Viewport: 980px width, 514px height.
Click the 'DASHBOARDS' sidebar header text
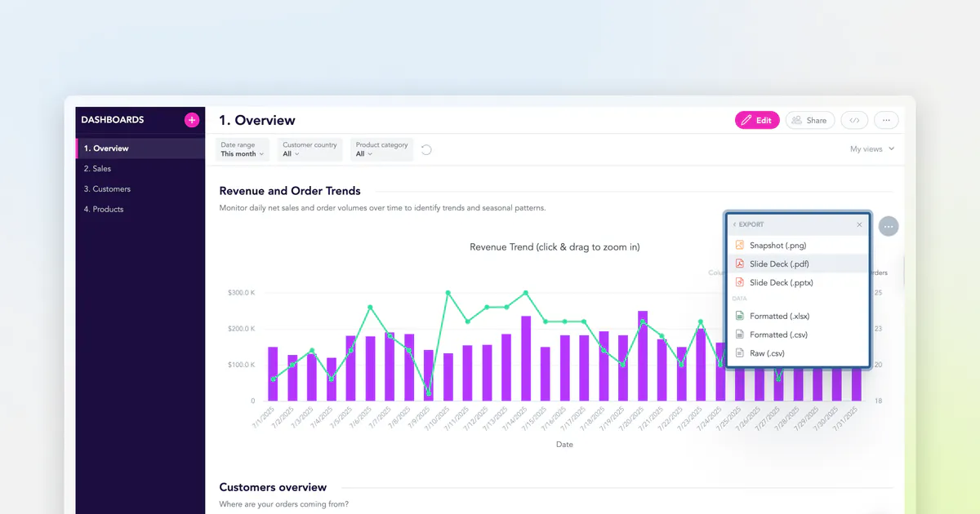coord(113,120)
